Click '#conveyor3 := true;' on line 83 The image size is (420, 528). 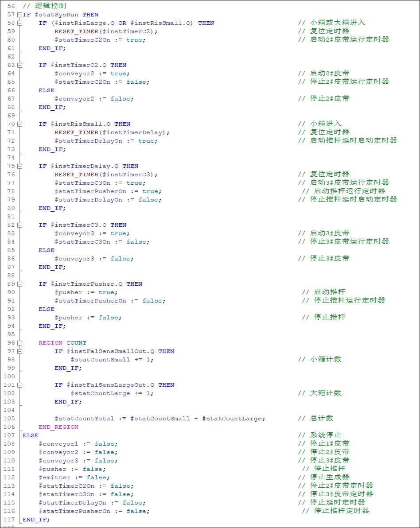92,234
